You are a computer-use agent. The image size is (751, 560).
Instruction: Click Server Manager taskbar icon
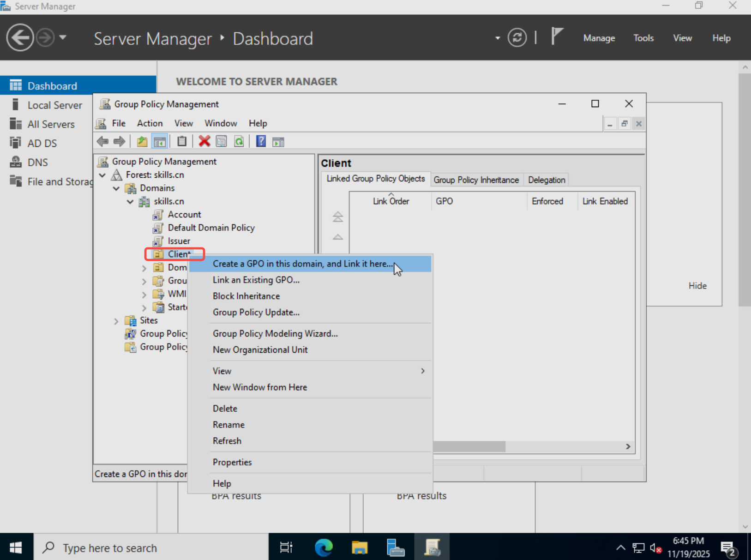click(x=396, y=548)
